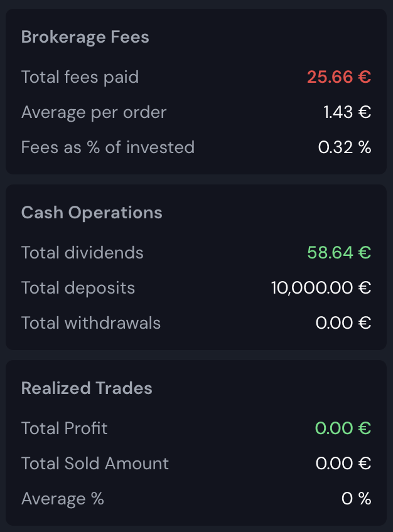393x532 pixels.
Task: Click the Average % label
Action: click(63, 499)
